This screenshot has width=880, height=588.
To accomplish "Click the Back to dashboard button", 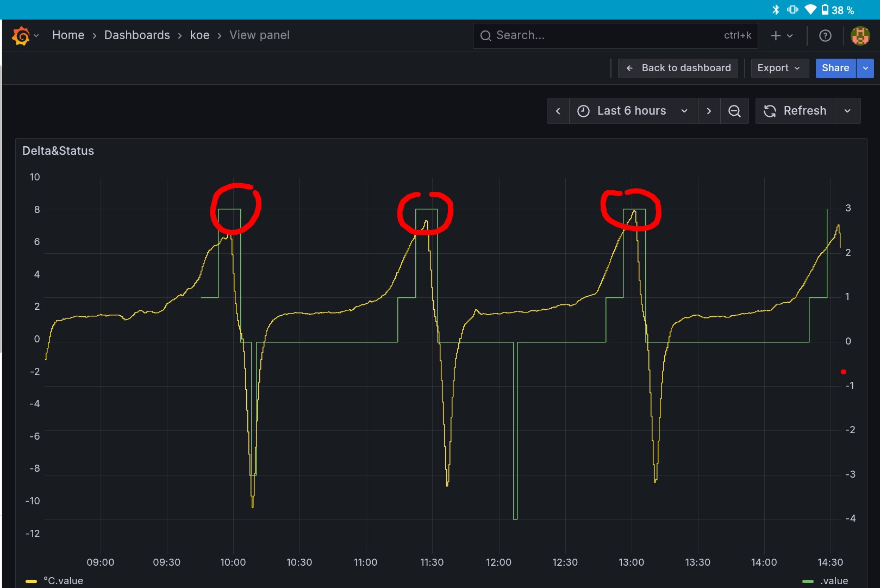I will pyautogui.click(x=678, y=68).
